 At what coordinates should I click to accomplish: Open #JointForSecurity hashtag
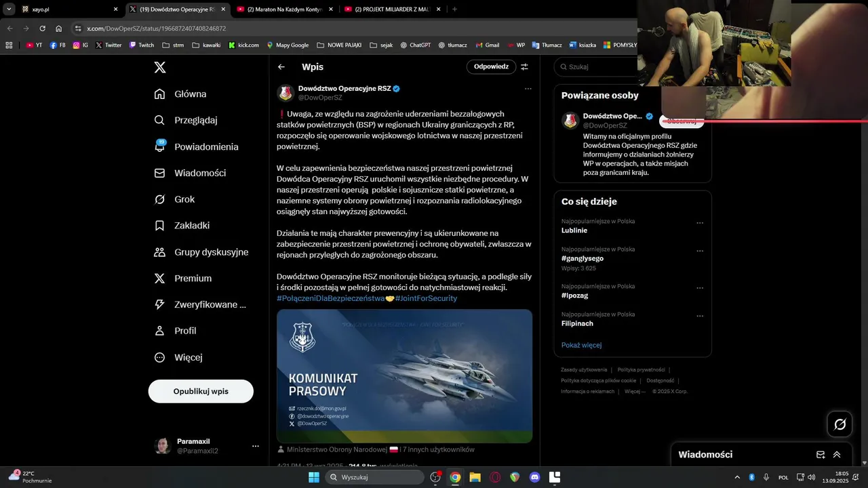coord(426,298)
